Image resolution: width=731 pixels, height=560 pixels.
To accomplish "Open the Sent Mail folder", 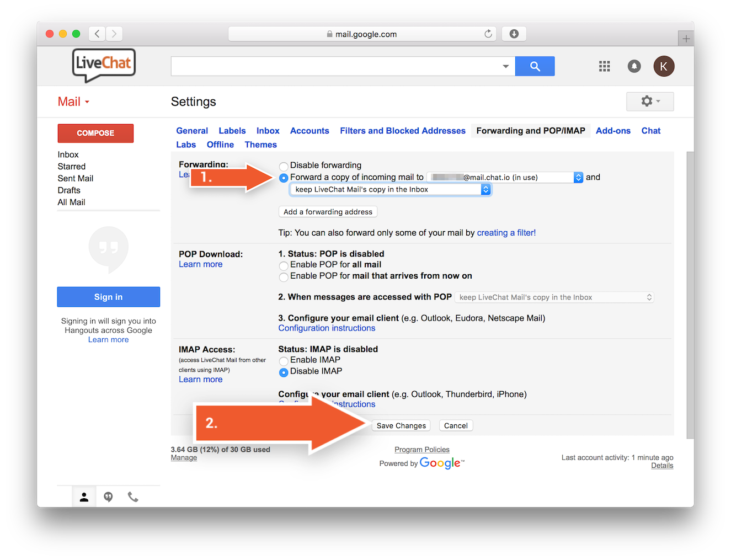I will point(76,178).
